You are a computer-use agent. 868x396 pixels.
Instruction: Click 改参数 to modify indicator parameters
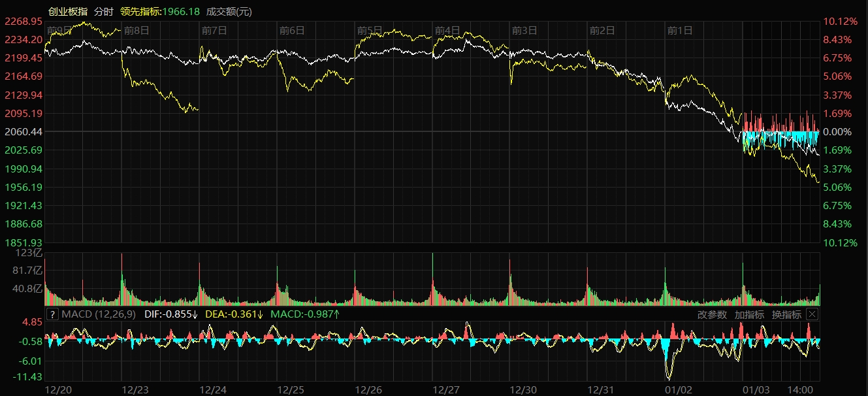pyautogui.click(x=712, y=314)
